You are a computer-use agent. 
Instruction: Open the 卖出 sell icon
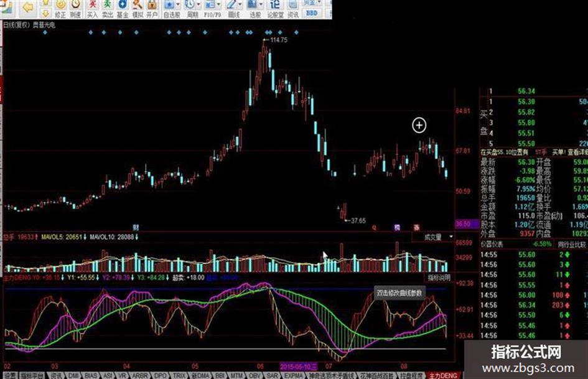[107, 9]
